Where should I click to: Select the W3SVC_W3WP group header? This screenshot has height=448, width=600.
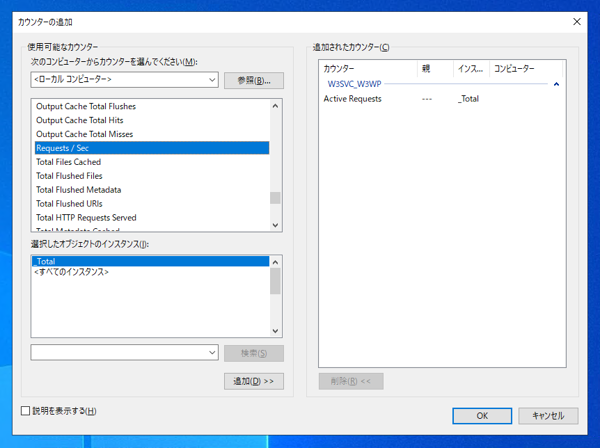pos(354,84)
